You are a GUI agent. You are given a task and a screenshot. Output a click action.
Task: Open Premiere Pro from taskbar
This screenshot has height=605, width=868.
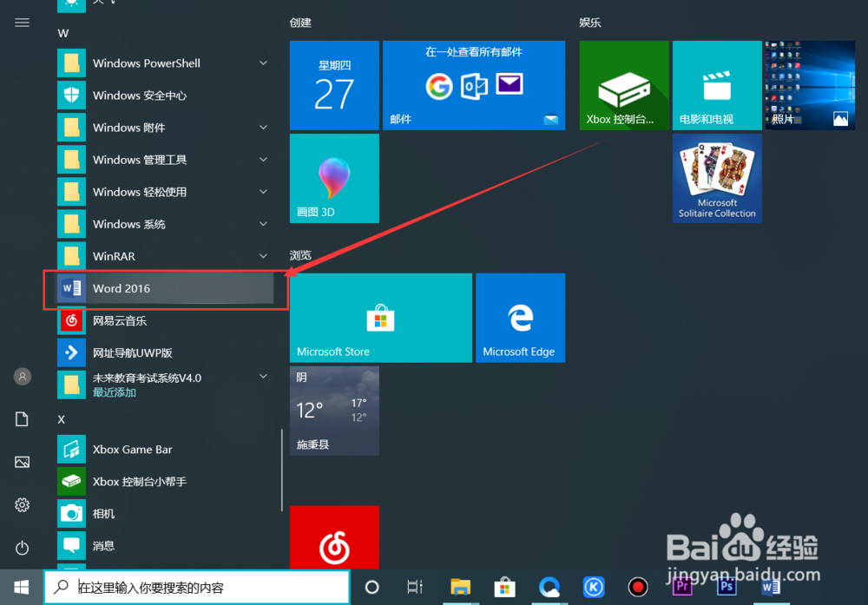click(682, 588)
